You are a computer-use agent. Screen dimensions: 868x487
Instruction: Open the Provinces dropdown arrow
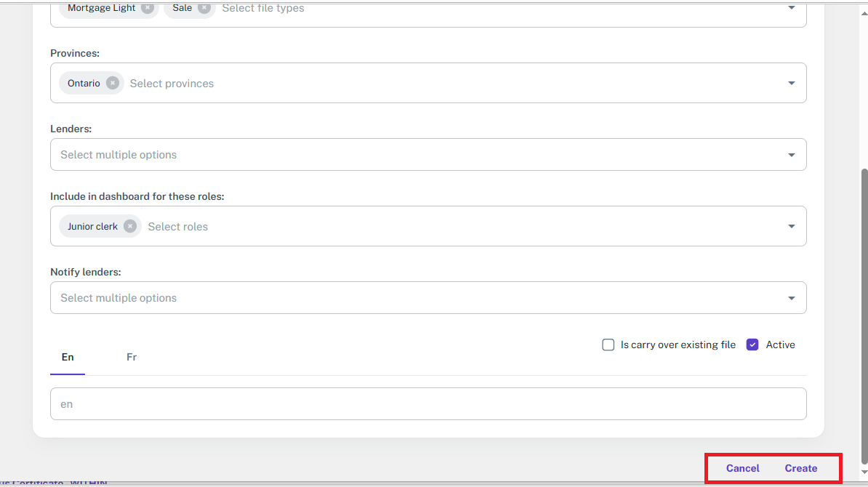pos(792,83)
